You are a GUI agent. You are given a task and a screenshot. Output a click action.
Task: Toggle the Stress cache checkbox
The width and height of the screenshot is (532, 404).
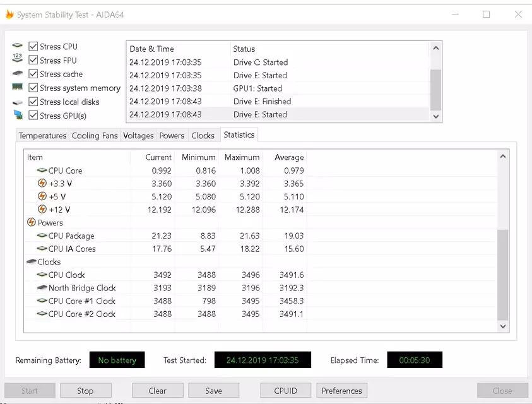coord(33,74)
